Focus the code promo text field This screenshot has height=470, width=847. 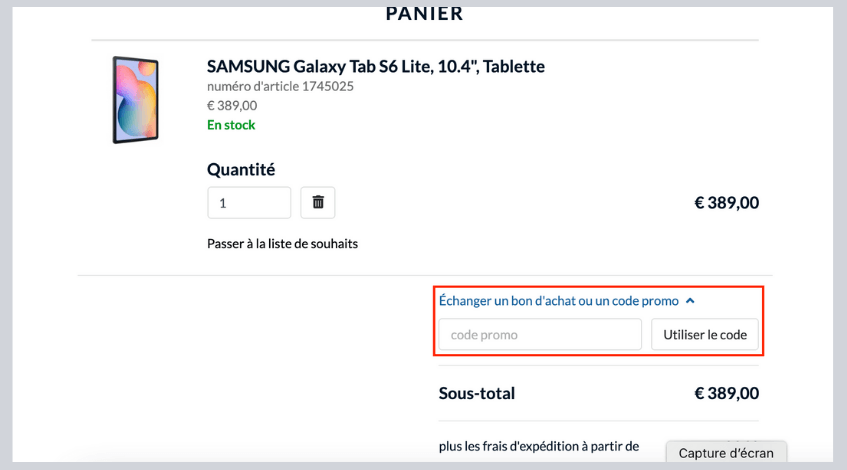pyautogui.click(x=540, y=335)
